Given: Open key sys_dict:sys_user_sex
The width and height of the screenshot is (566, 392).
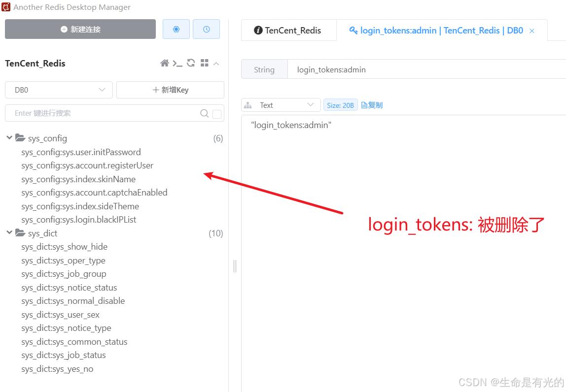Looking at the screenshot, I should [60, 315].
